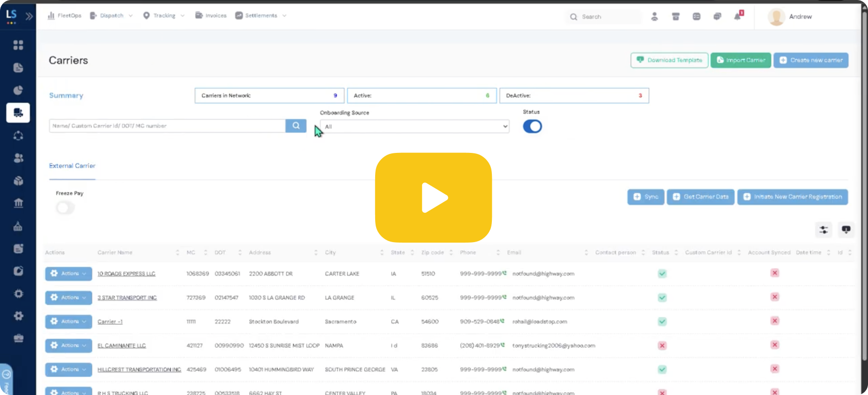Open the Onboarding Source dropdown
The width and height of the screenshot is (868, 395).
click(x=414, y=126)
